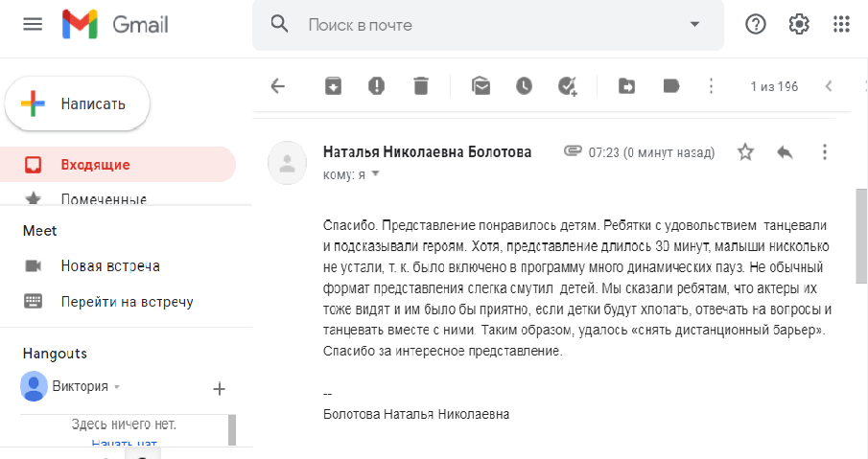Open Google apps grid launcher

tap(841, 24)
